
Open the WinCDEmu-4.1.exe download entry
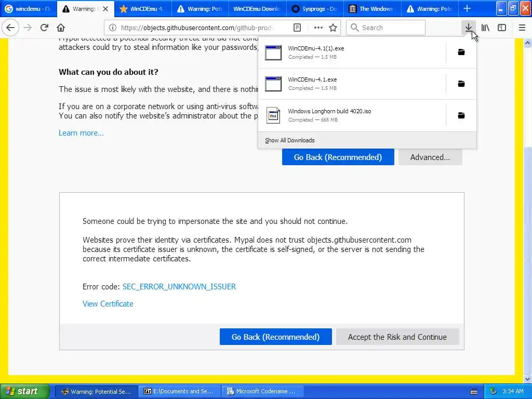point(352,84)
